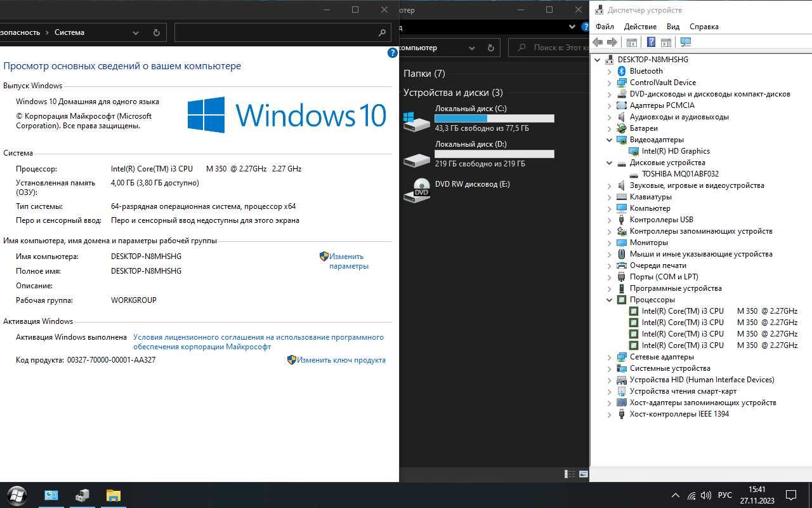The width and height of the screenshot is (812, 508).
Task: Expand the Сетевые адаптеры tree node
Action: click(610, 357)
